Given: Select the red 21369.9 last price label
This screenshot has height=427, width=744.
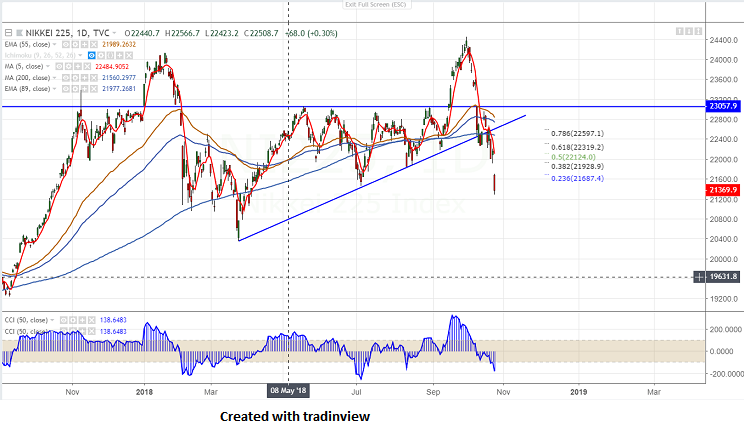Looking at the screenshot, I should [x=723, y=190].
